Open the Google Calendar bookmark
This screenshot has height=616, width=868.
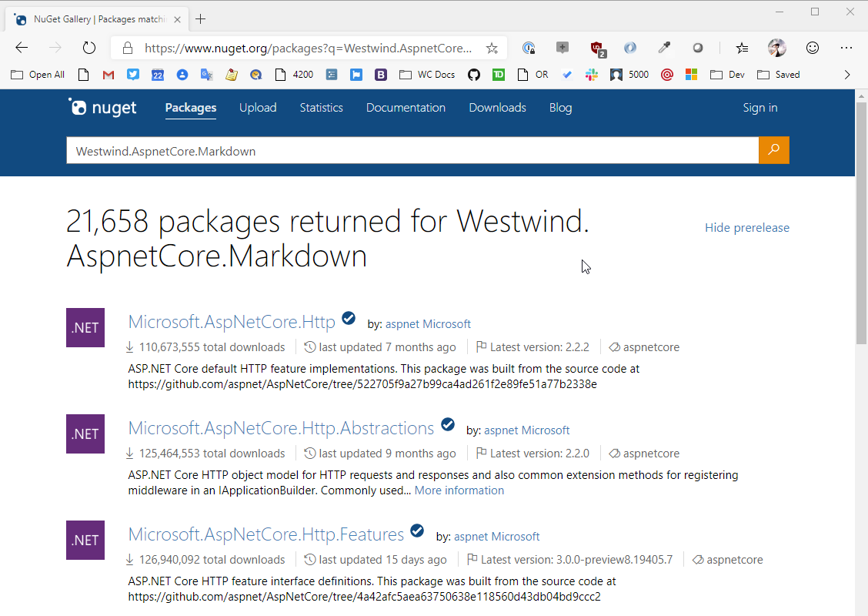click(158, 75)
